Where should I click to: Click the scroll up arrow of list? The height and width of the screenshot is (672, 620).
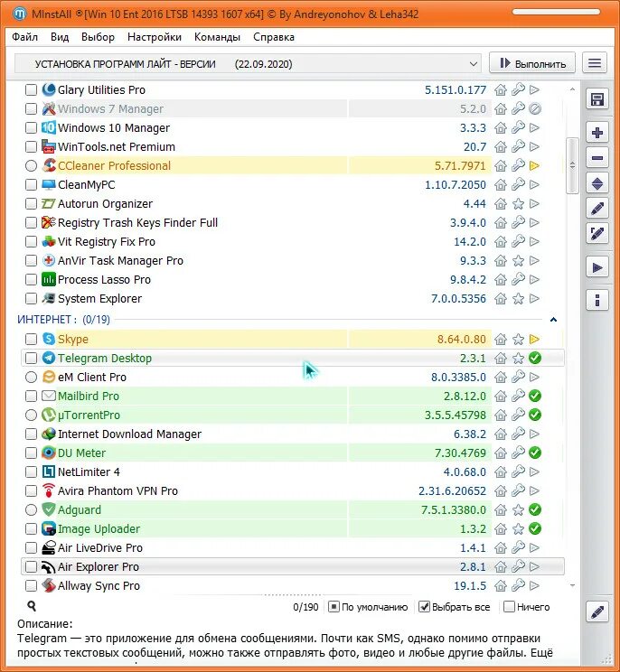(572, 89)
